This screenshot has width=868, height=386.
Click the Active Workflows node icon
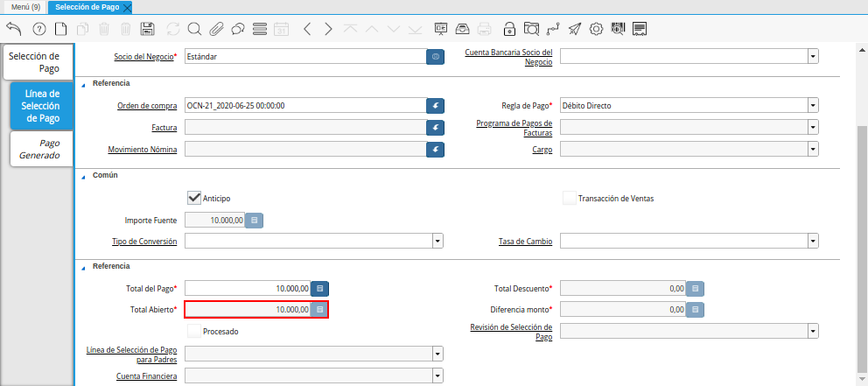tap(552, 29)
